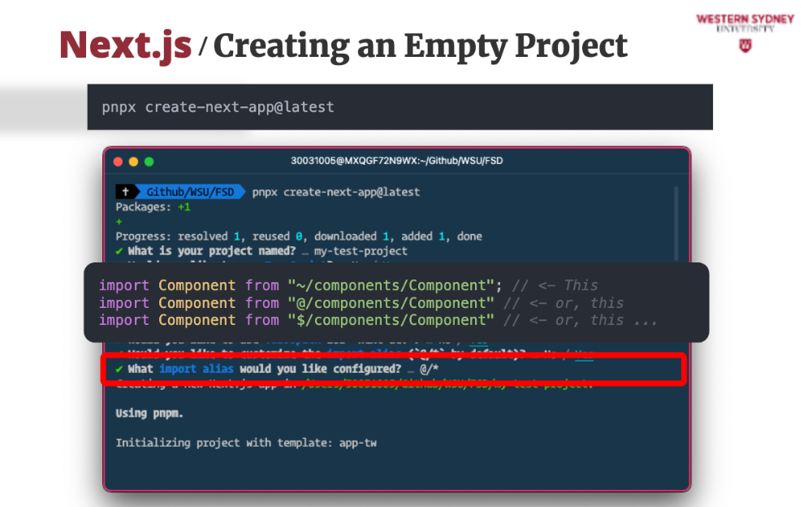The width and height of the screenshot is (812, 507).
Task: Click the red close button on terminal window
Action: click(119, 162)
